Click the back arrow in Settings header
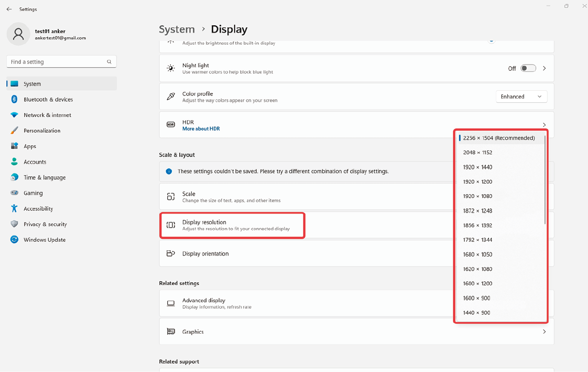Screen dimensions: 588x372 9,9
